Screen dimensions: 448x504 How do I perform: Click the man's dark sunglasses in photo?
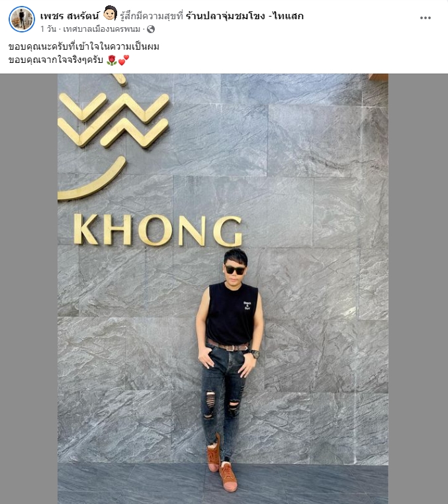235,270
